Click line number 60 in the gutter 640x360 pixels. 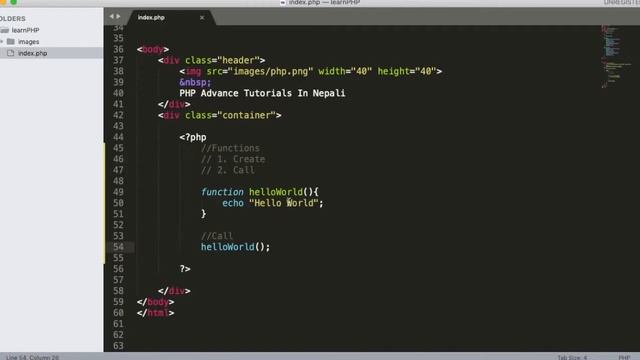(118, 313)
